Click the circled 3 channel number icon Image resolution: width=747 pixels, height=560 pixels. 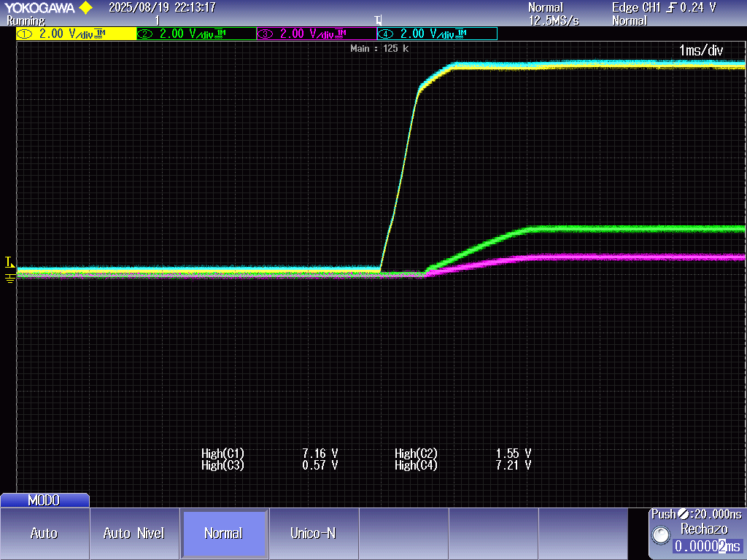(266, 34)
